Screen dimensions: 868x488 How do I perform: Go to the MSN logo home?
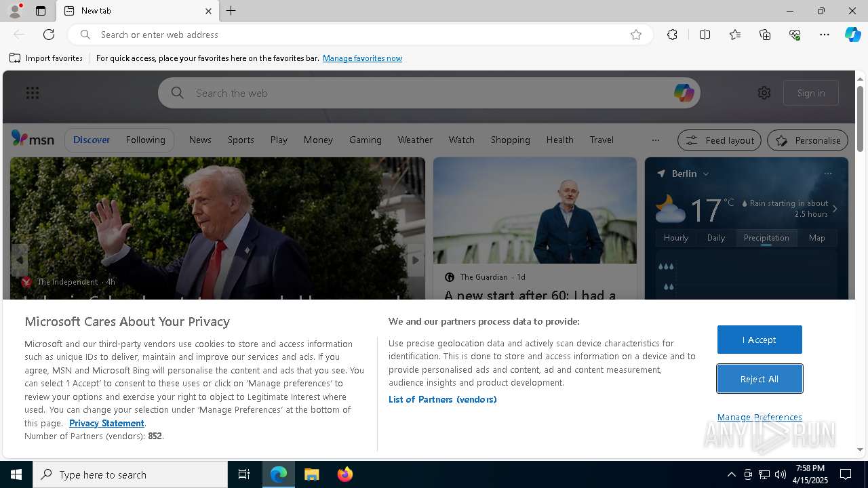coord(33,139)
